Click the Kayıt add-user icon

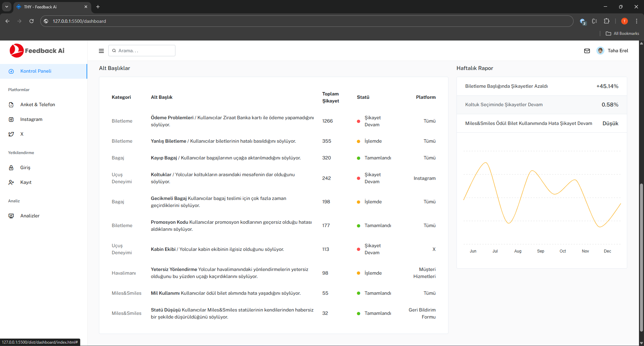(x=11, y=183)
